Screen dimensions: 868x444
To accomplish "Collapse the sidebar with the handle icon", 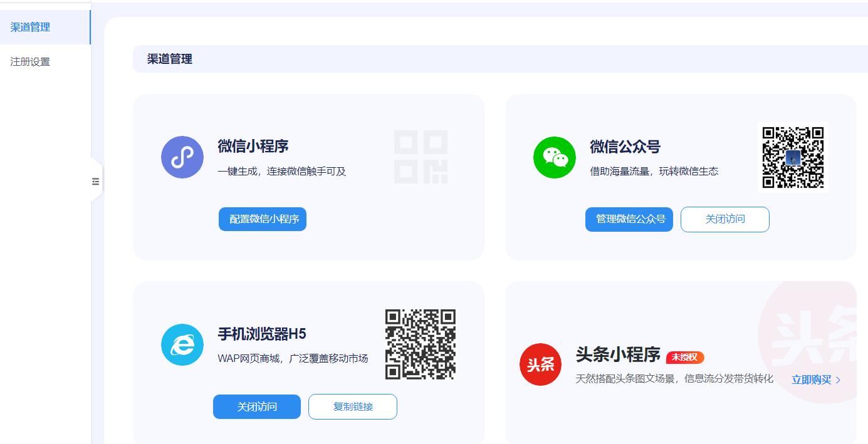I will (x=95, y=182).
